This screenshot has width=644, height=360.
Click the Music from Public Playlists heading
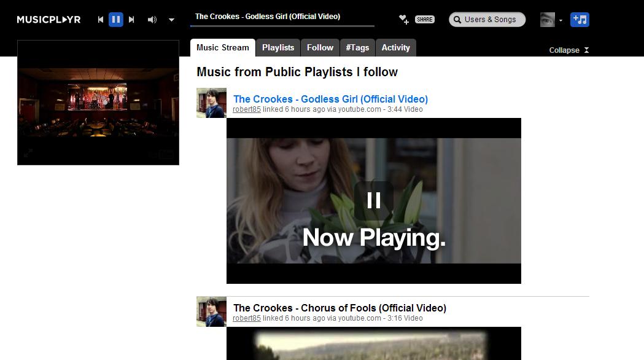[297, 72]
